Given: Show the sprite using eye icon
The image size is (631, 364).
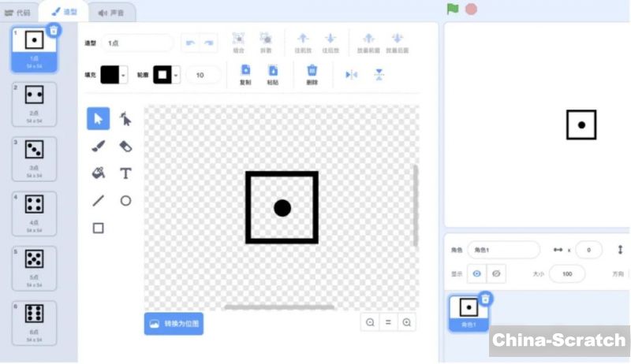Looking at the screenshot, I should click(x=476, y=273).
